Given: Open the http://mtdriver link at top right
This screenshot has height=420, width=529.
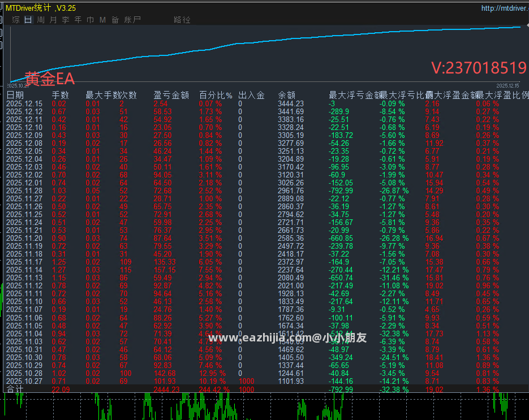Looking at the screenshot, I should [x=505, y=8].
